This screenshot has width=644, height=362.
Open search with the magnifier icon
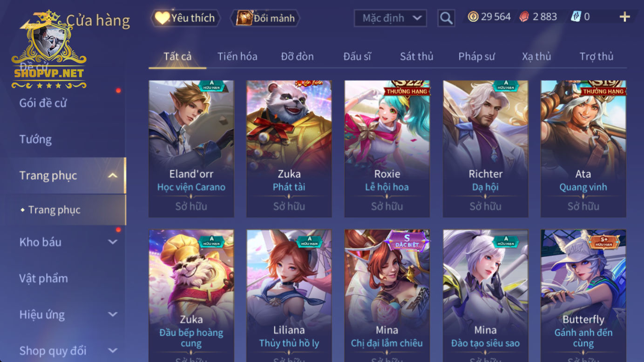pyautogui.click(x=446, y=18)
